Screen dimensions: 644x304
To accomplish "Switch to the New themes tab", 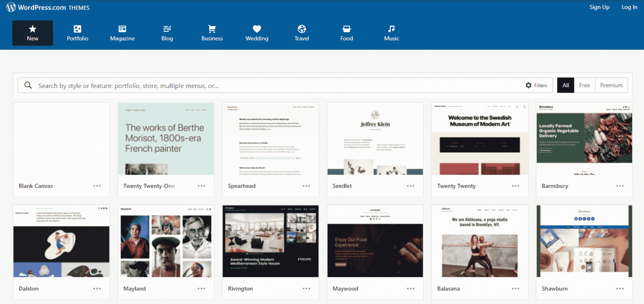I will (32, 33).
